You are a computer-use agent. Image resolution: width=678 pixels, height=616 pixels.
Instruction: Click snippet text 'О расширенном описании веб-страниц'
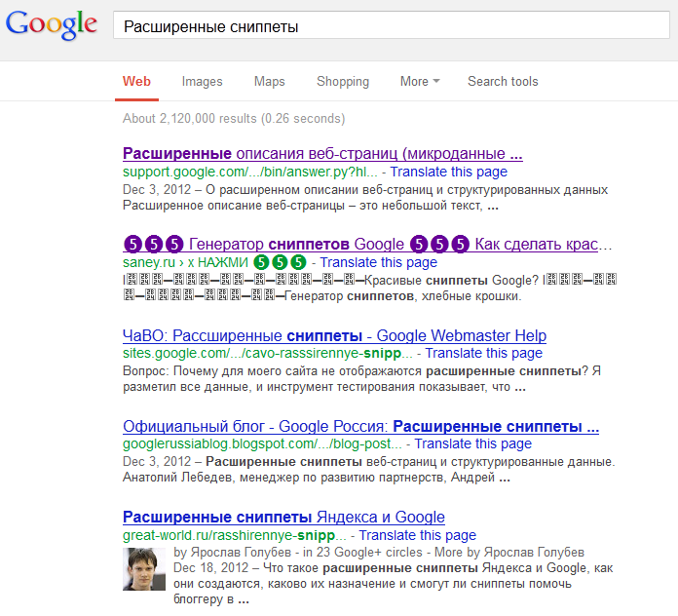319,190
